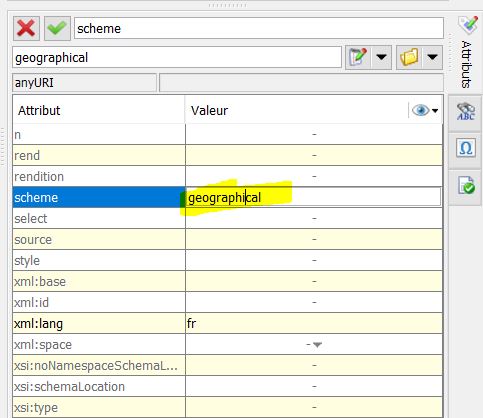483x418 pixels.
Task: Switch to the vertical Attributs tab
Action: pyautogui.click(x=467, y=64)
